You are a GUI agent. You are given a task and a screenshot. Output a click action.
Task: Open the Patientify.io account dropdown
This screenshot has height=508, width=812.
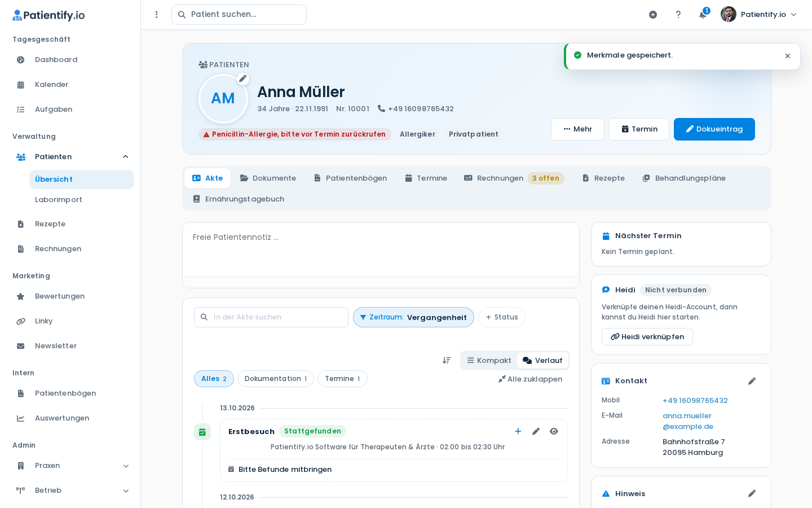coord(759,15)
